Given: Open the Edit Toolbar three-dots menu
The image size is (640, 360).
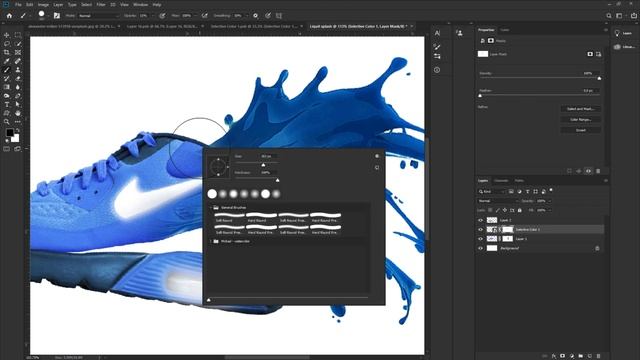Looking at the screenshot, I should (18, 122).
